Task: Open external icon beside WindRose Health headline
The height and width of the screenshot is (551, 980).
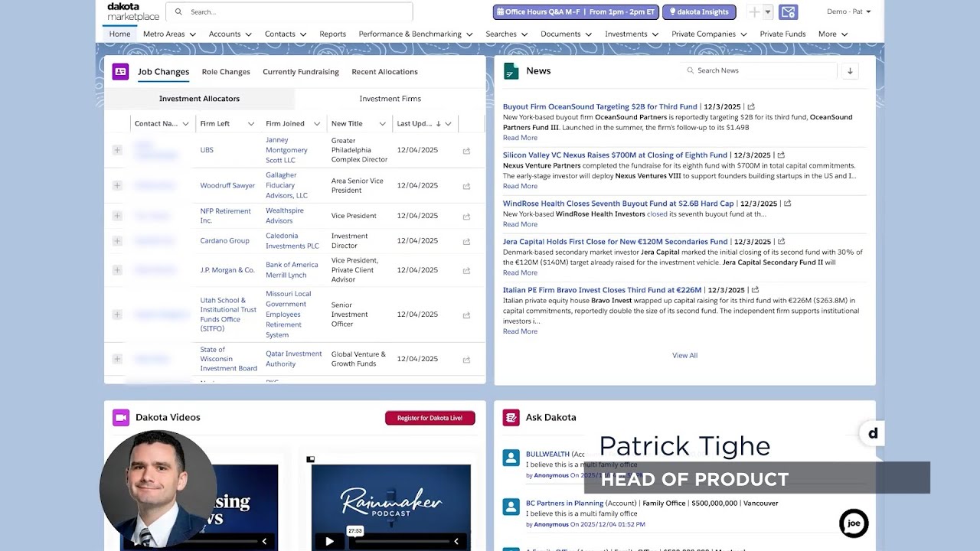Action: click(x=787, y=204)
